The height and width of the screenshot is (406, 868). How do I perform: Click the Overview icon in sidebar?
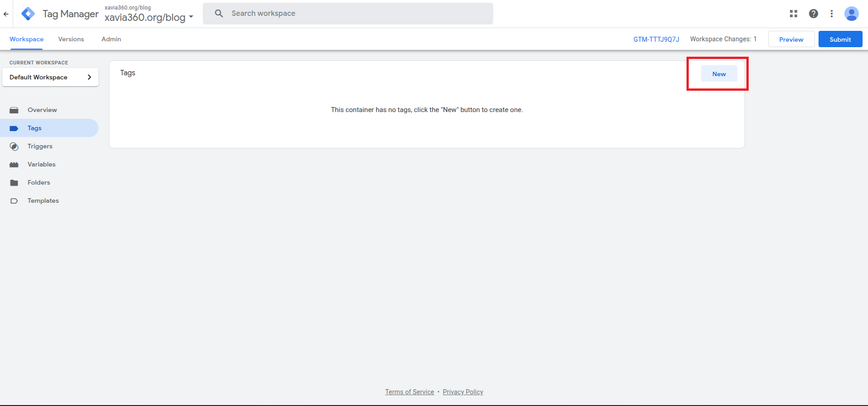tap(14, 110)
